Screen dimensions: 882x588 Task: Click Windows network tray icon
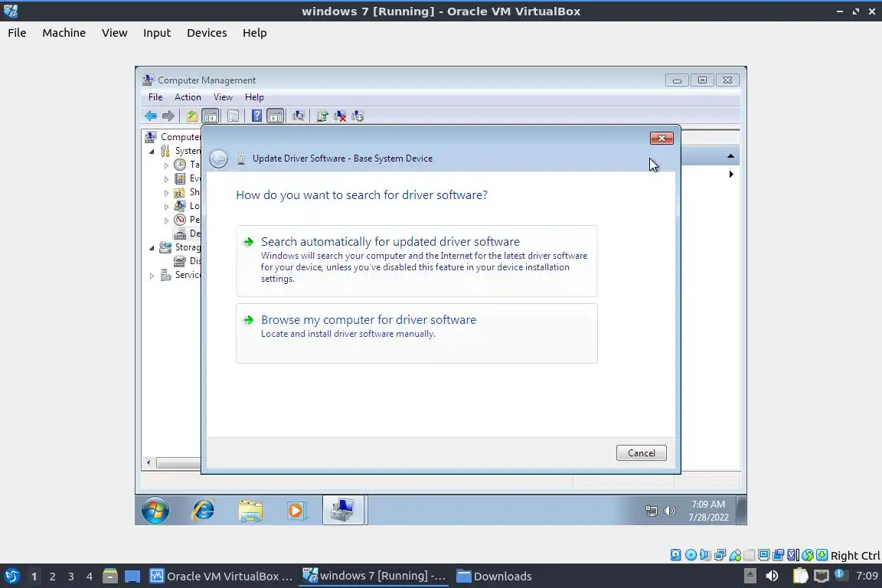[651, 511]
